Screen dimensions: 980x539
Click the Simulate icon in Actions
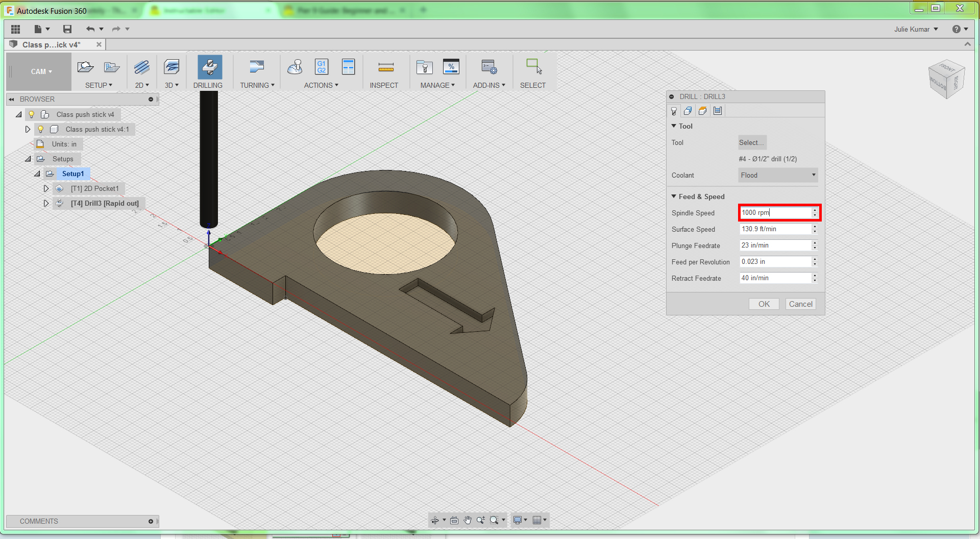click(295, 67)
